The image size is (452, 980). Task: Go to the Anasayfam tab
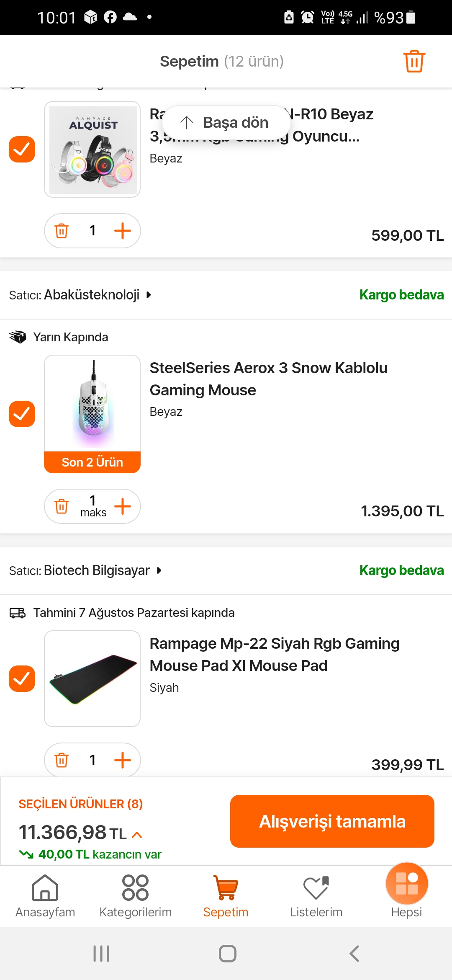[x=45, y=896]
